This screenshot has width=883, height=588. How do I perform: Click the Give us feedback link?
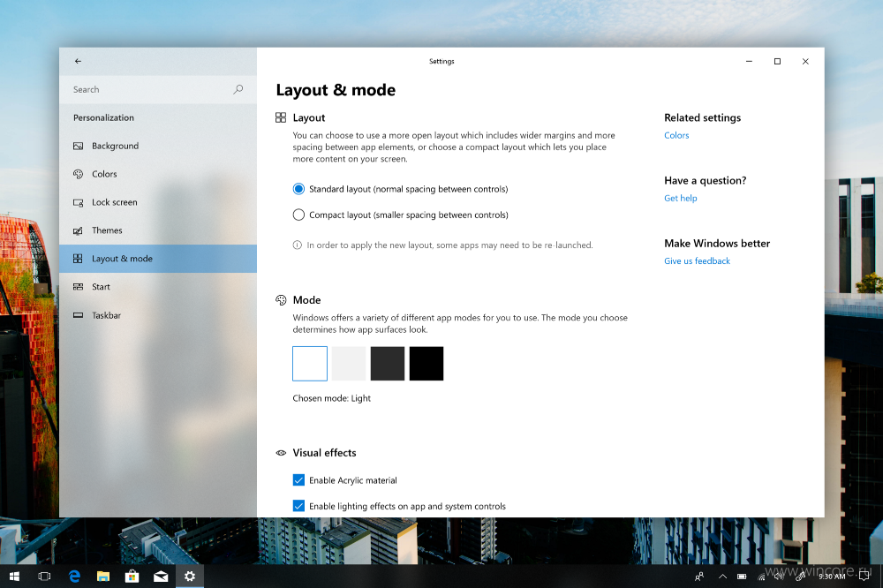697,260
